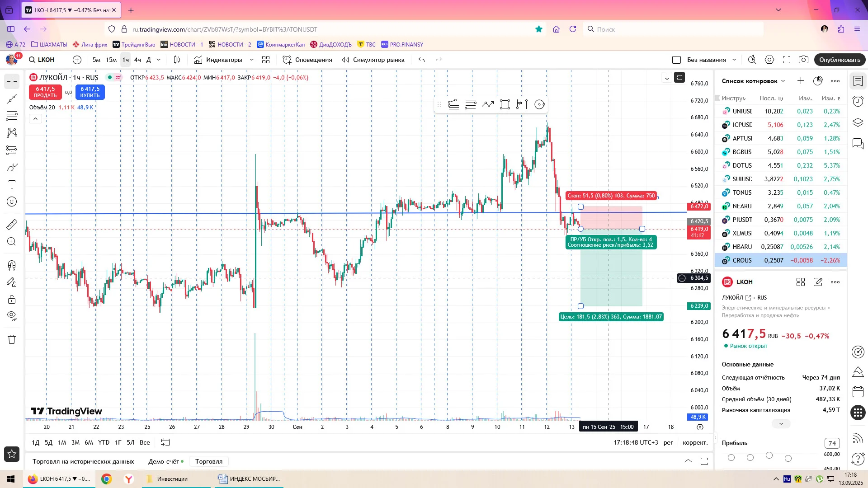This screenshot has height=488, width=868.
Task: Click the trash remove objects icon
Action: point(12,339)
